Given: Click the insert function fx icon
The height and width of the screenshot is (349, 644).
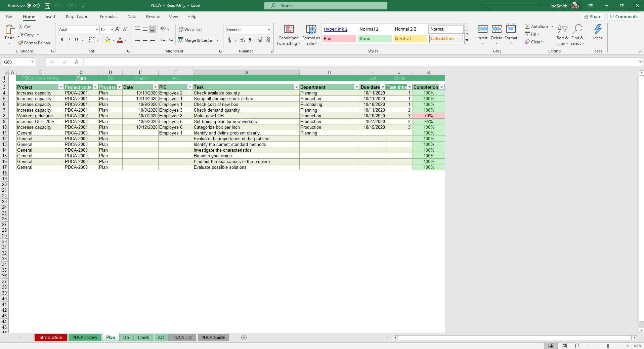Looking at the screenshot, I should [77, 62].
